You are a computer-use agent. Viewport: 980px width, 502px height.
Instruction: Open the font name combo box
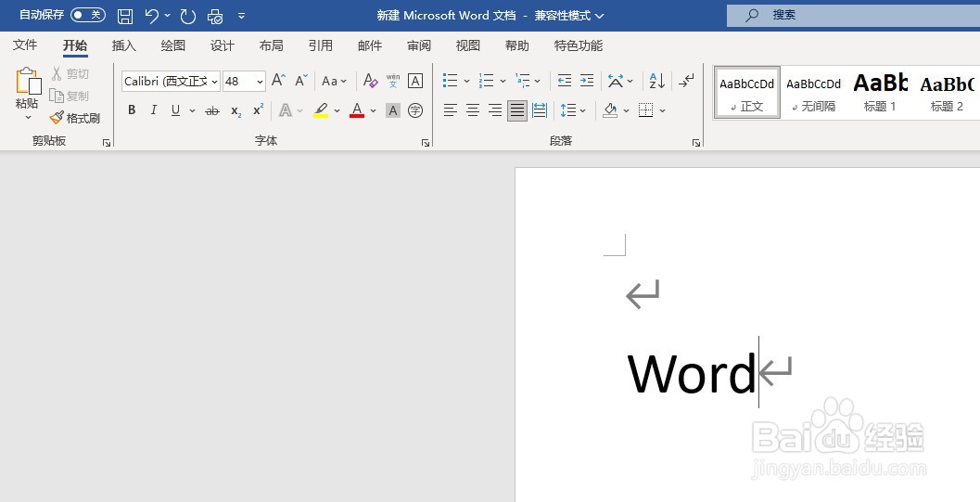click(171, 81)
